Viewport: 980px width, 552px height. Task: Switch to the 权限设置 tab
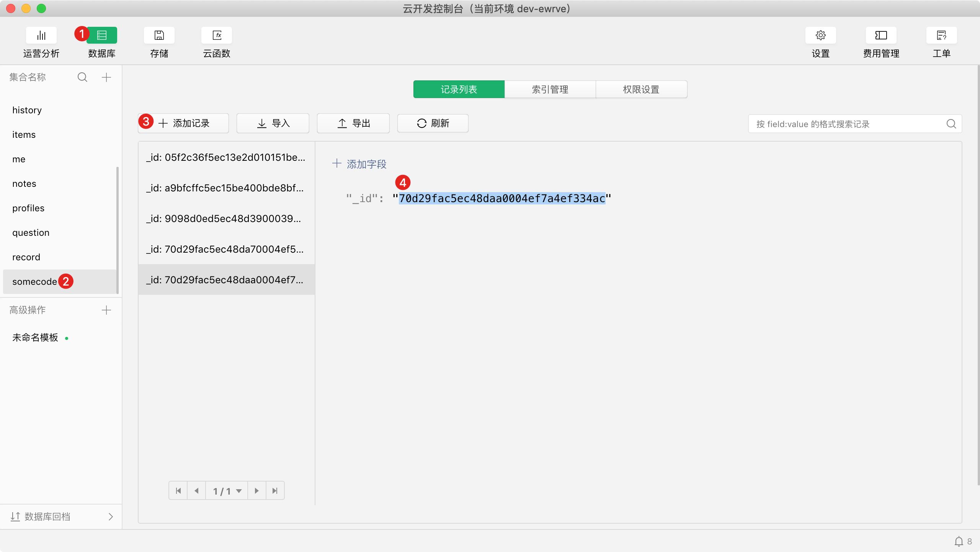[x=641, y=89]
